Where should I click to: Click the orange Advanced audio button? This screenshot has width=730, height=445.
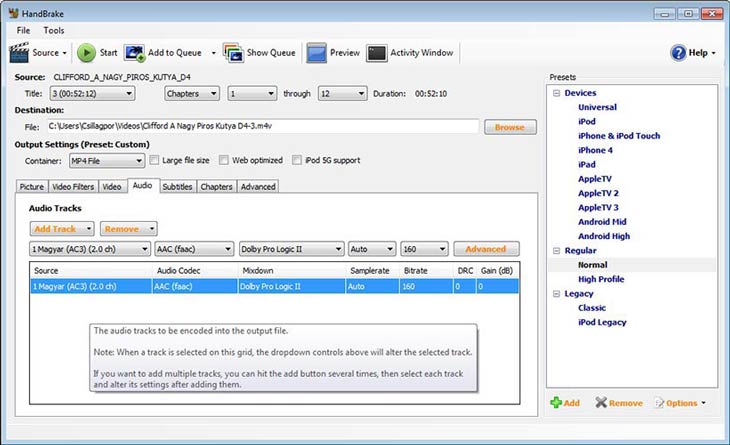(486, 248)
